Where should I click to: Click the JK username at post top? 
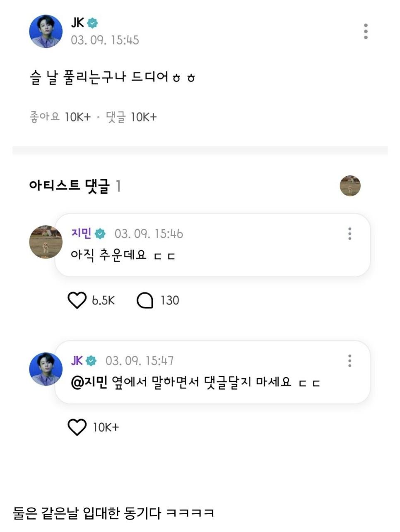77,23
